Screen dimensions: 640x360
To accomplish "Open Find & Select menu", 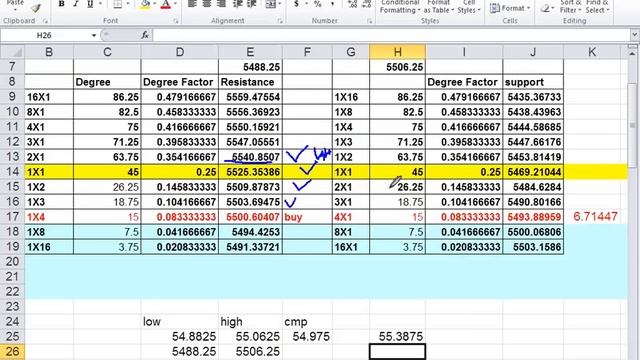I will click(597, 7).
